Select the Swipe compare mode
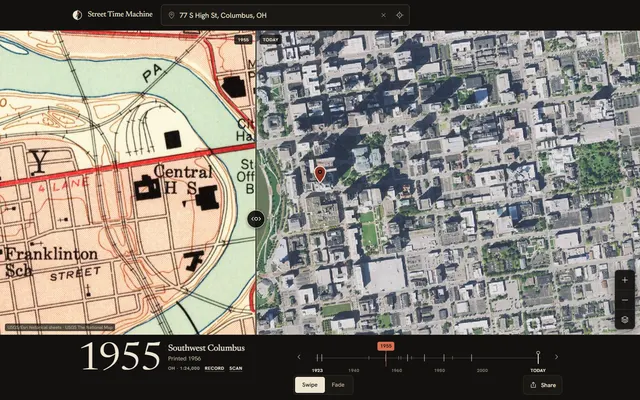The width and height of the screenshot is (640, 400). pos(310,385)
